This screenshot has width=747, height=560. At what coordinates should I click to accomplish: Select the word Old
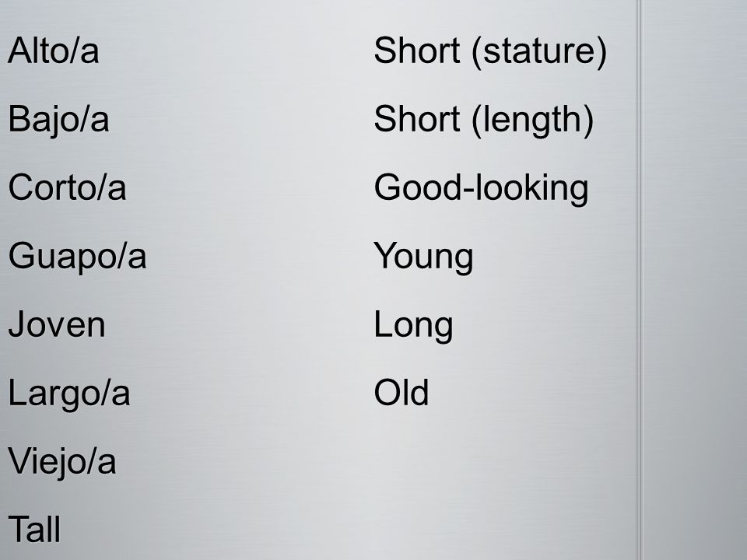[x=402, y=394]
